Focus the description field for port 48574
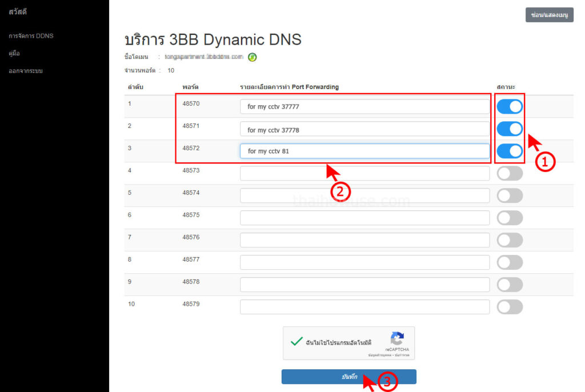 (364, 195)
